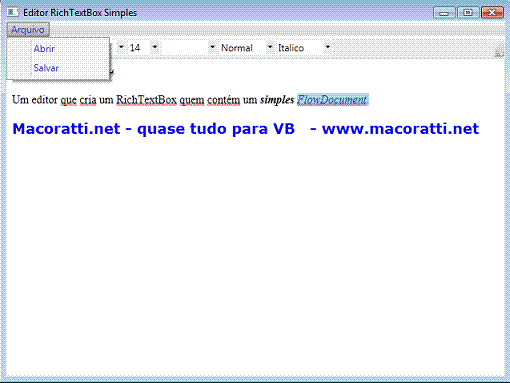The width and height of the screenshot is (510, 383).
Task: Click the misspelled word contém
Action: 223,100
